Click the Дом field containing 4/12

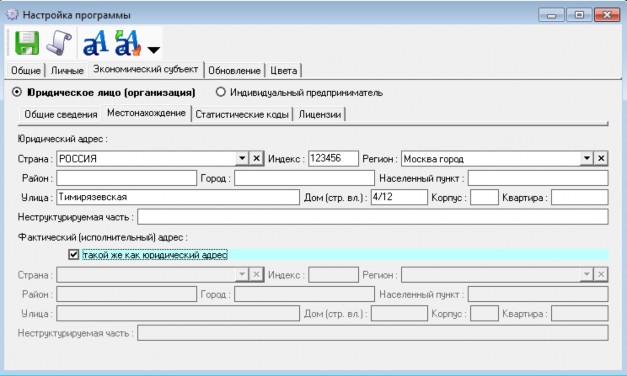pos(399,197)
